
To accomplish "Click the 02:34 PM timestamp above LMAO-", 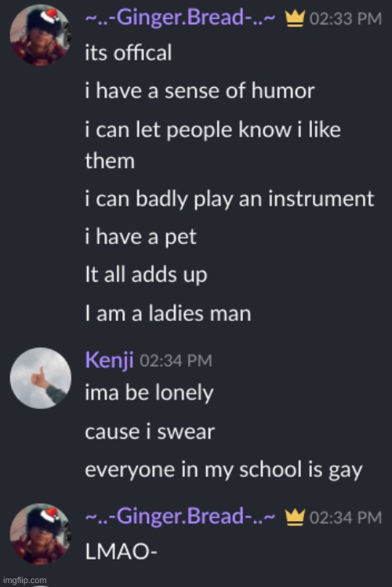I will [x=346, y=518].
